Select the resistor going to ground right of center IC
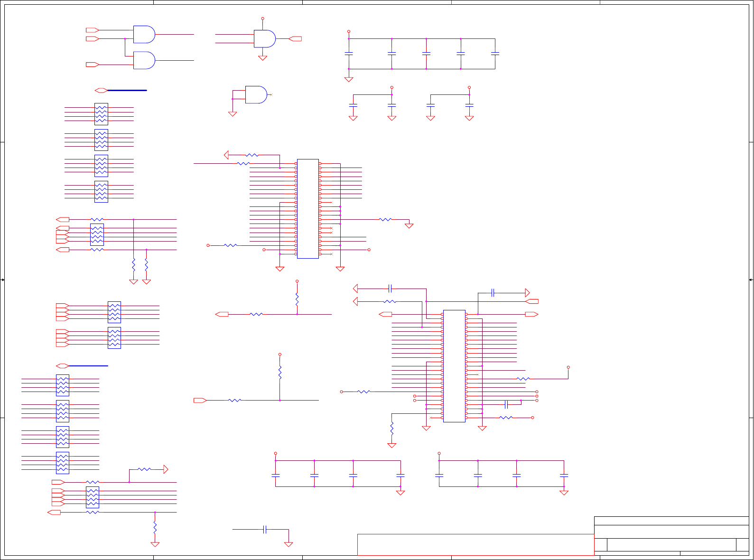Viewport: 754px width, 560px height. 385,220
